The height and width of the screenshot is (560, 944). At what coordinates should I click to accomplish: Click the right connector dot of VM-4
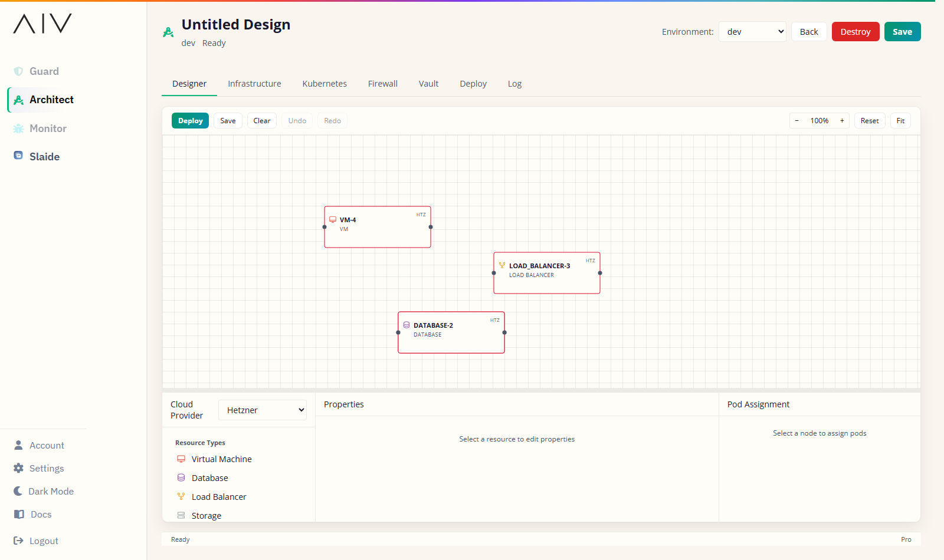431,227
